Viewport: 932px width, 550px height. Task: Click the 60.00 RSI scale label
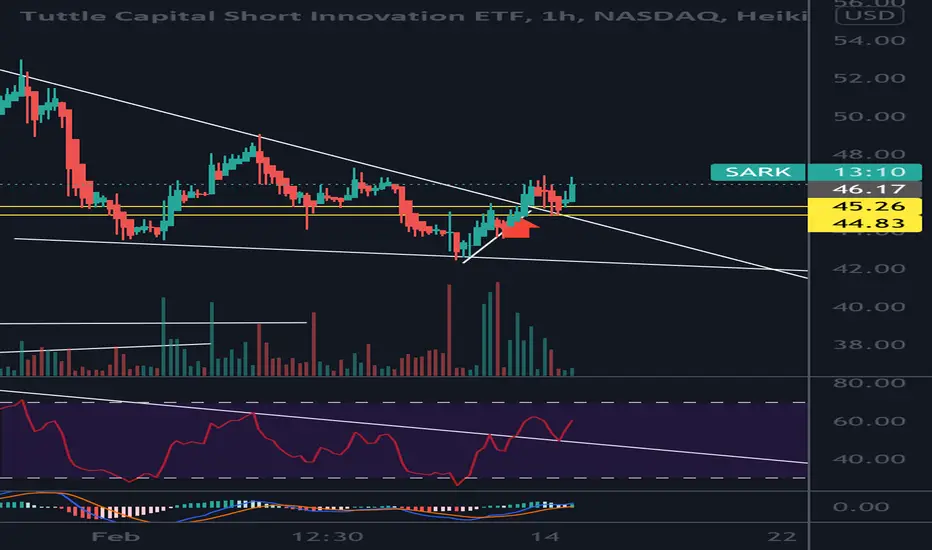coord(870,421)
